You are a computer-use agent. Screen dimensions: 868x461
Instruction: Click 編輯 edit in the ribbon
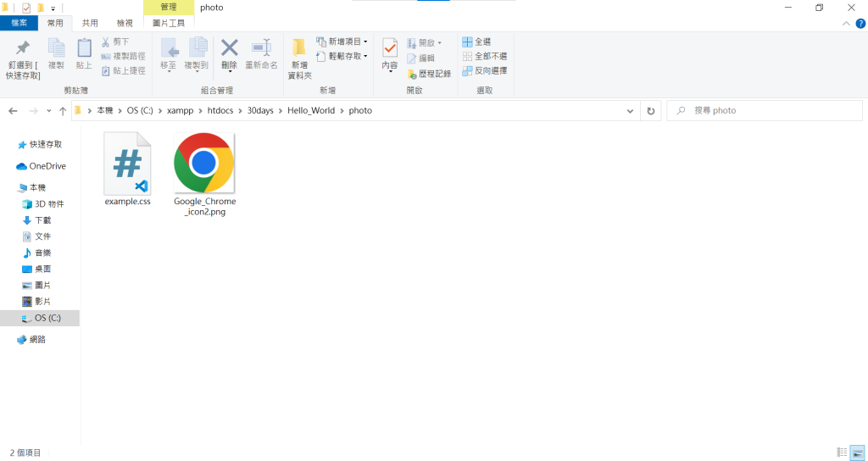(420, 58)
